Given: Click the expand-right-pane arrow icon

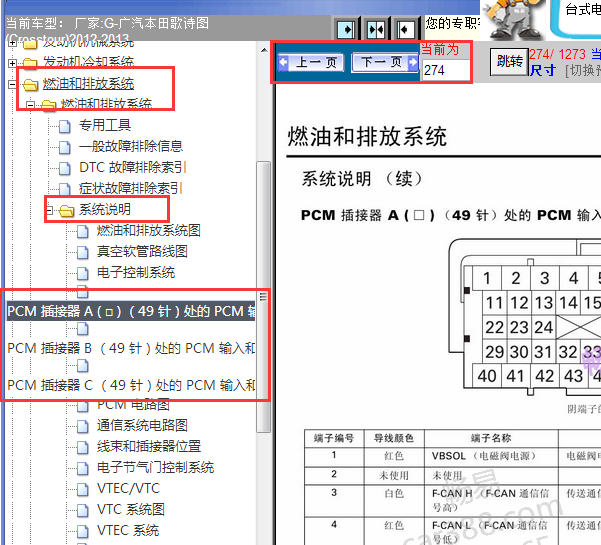Looking at the screenshot, I should click(346, 29).
